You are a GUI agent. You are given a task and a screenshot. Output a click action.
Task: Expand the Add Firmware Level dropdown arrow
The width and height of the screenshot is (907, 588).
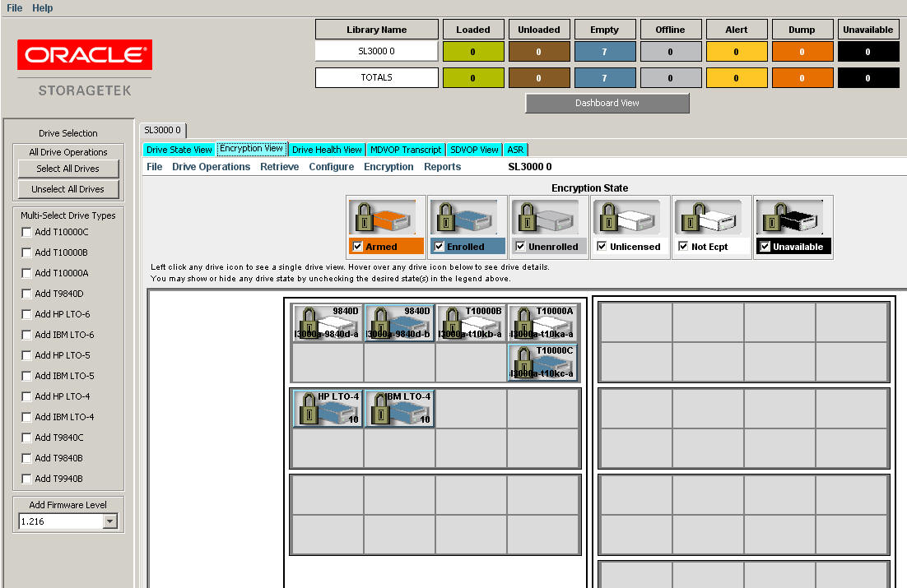pos(110,521)
